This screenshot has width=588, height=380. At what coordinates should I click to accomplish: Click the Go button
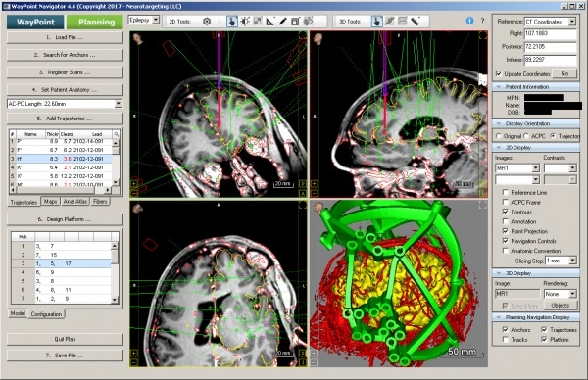[x=564, y=73]
